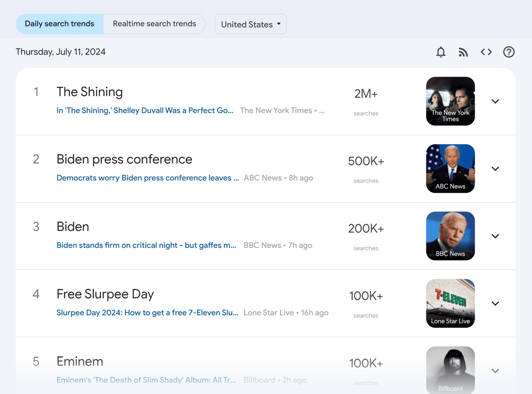The height and width of the screenshot is (394, 532).
Task: Expand the Biden press conference trend
Action: pos(495,168)
